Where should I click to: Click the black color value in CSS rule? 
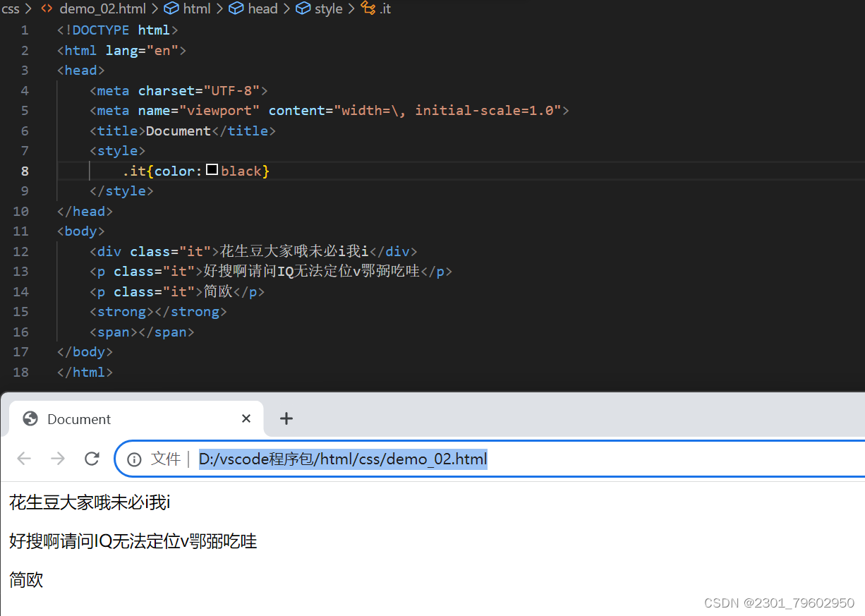(x=241, y=171)
